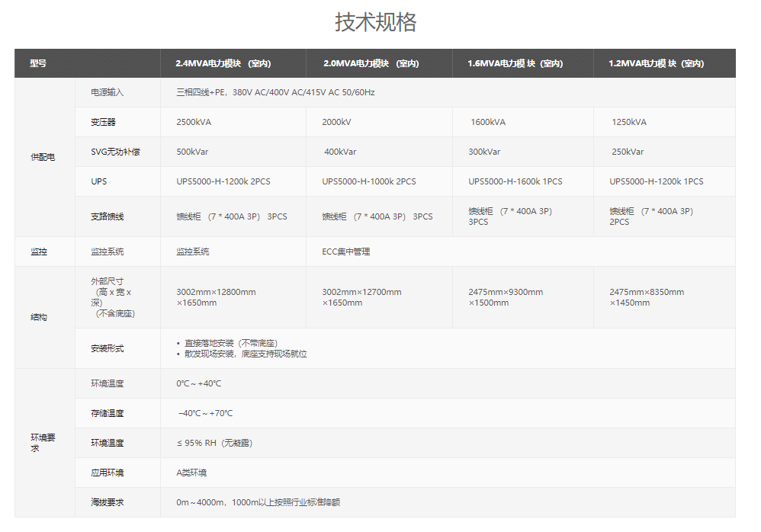Image resolution: width=761 pixels, height=532 pixels.
Task: Click the 2.0MVA电力模块 column header
Action: (371, 63)
